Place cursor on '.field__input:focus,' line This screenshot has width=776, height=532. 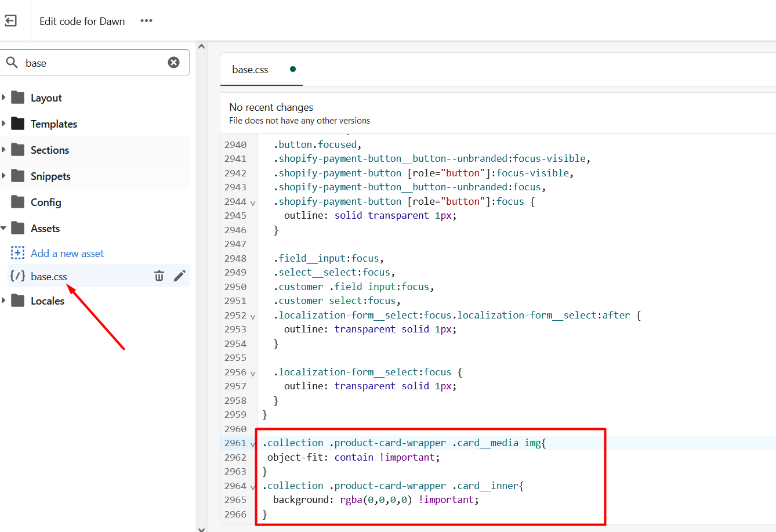(329, 258)
